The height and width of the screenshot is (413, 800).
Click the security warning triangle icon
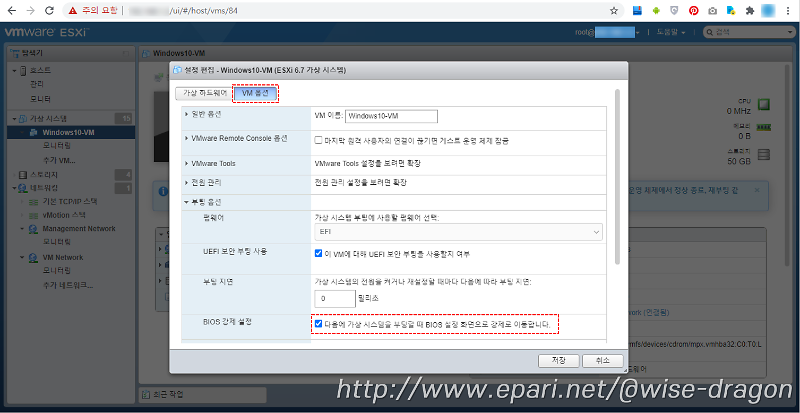click(73, 10)
